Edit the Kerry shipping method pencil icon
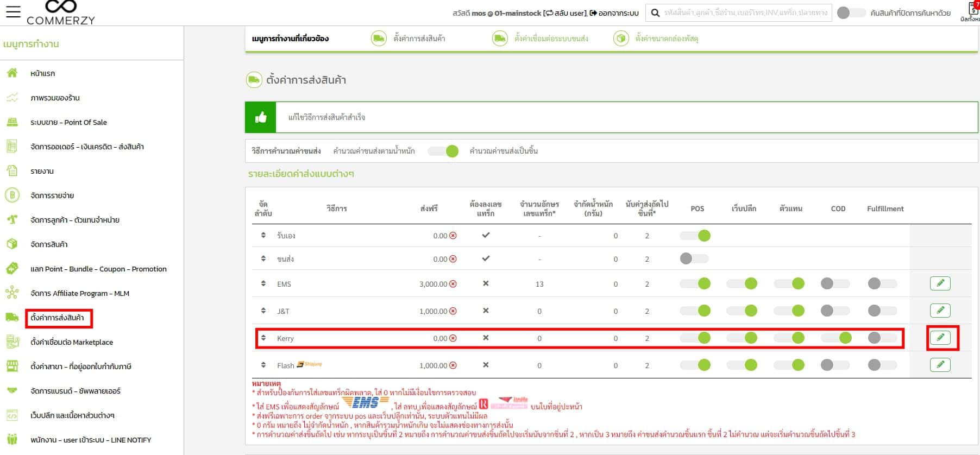This screenshot has height=455, width=980. [940, 338]
